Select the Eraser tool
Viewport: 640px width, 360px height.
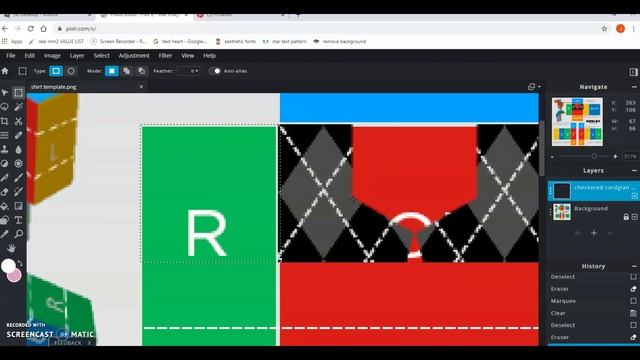tap(4, 192)
